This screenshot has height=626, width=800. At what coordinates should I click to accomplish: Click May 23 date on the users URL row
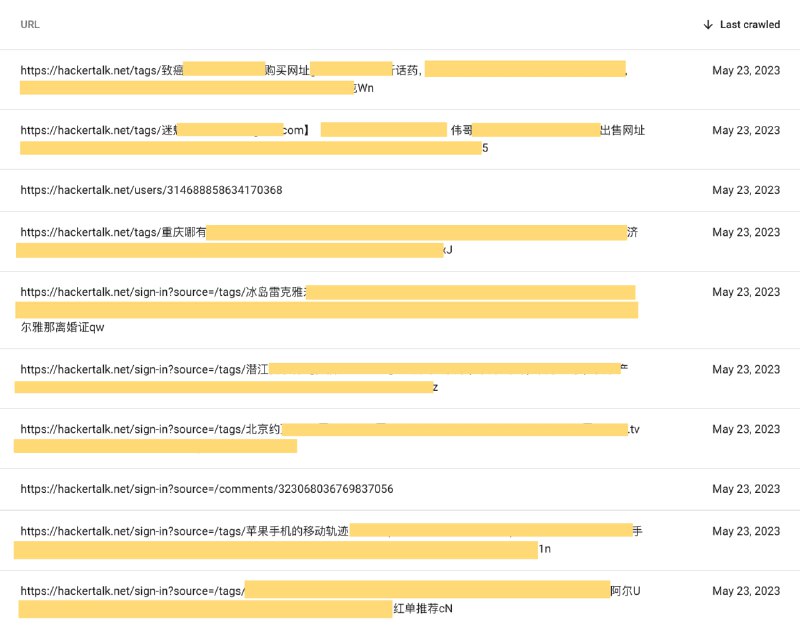747,190
